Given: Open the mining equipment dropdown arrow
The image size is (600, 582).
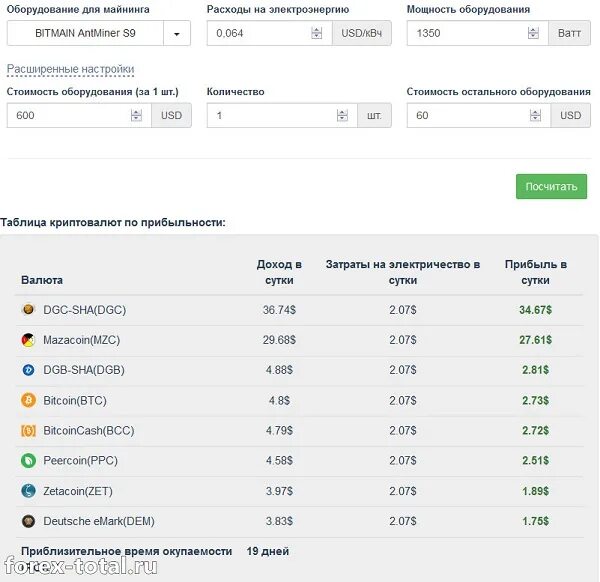Looking at the screenshot, I should pos(177,33).
